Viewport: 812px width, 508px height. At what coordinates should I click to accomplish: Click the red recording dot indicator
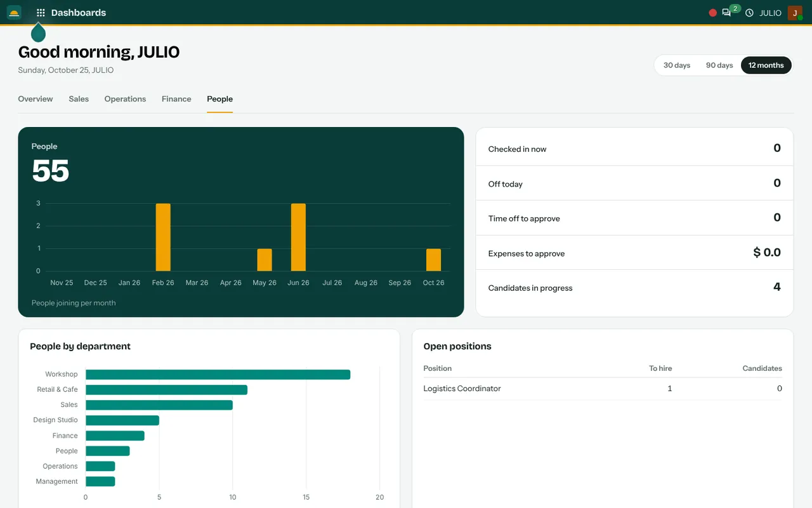point(712,13)
